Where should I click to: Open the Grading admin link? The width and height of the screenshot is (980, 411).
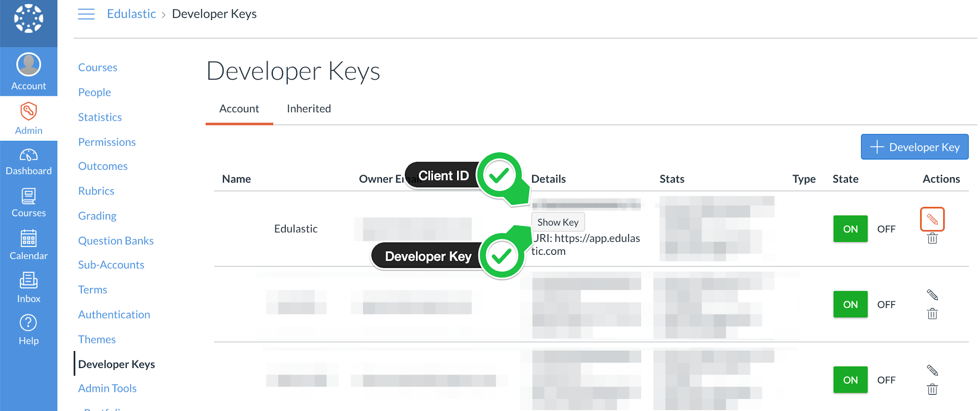click(x=97, y=216)
